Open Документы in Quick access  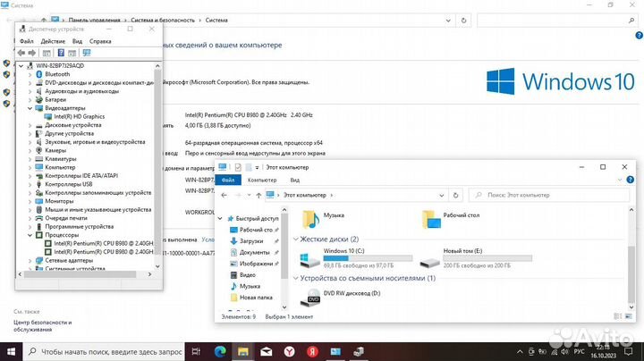[x=254, y=252]
